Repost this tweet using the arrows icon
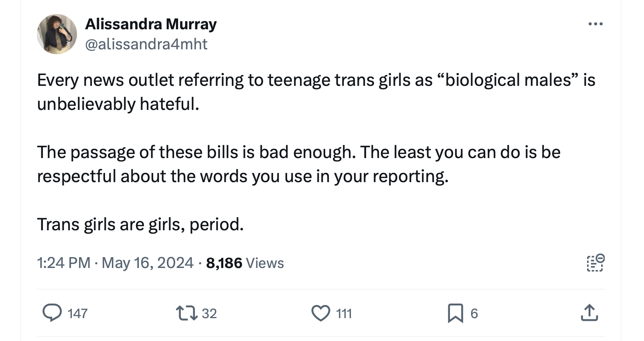644x341 pixels. [186, 313]
